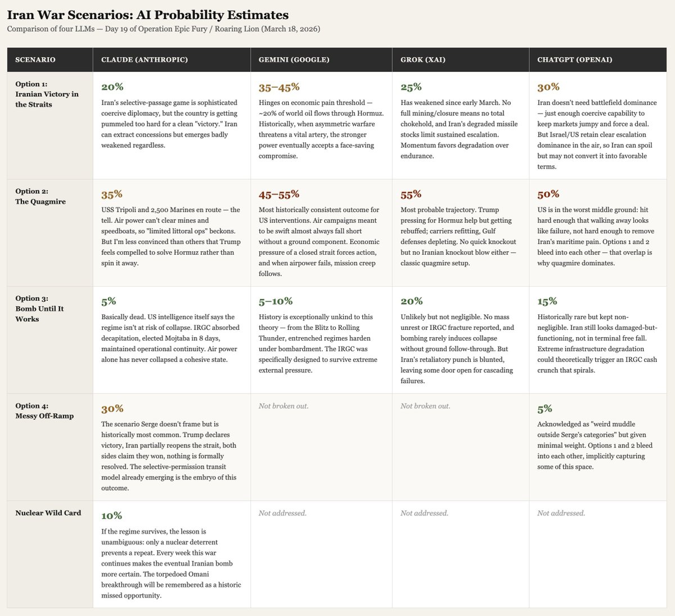The width and height of the screenshot is (675, 616).
Task: Click Gemini's 5–10% Bomb Until It Works estimate
Action: coord(276,302)
